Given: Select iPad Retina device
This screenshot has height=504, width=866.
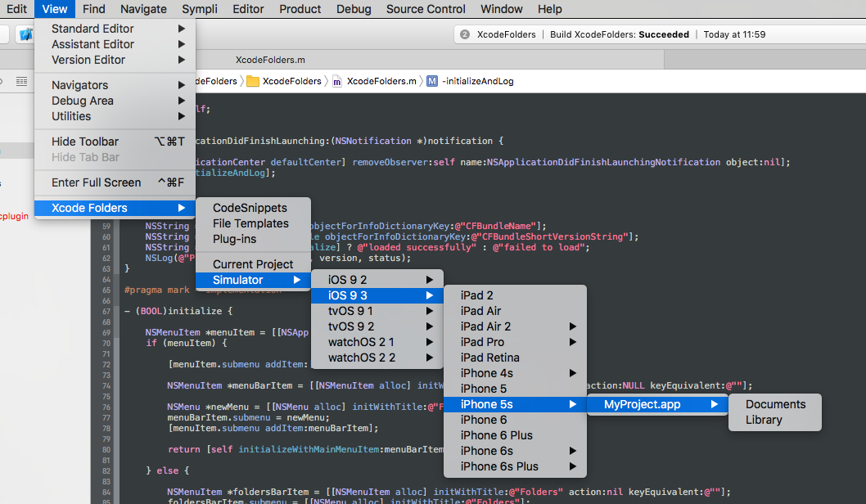Looking at the screenshot, I should (516, 357).
